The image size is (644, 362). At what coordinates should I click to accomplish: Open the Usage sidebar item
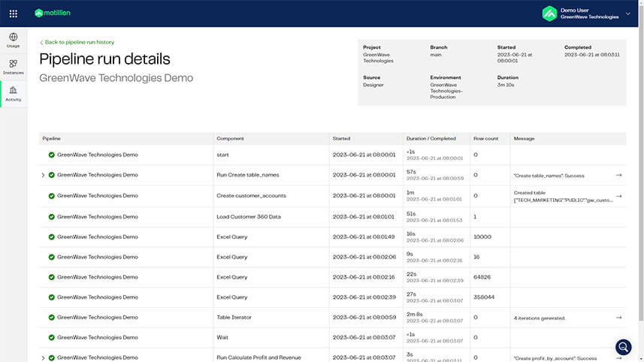(x=13, y=41)
